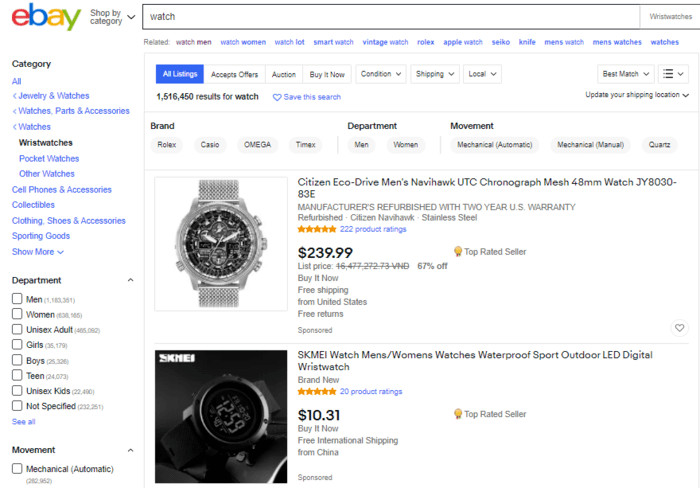Viewport: 700px width, 488px height.
Task: Select the Men department chip
Action: 362,145
